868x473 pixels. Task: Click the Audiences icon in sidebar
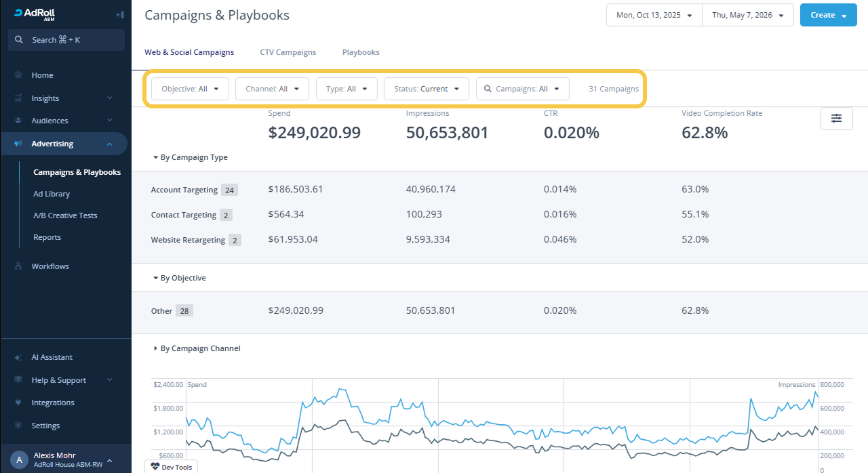point(18,121)
